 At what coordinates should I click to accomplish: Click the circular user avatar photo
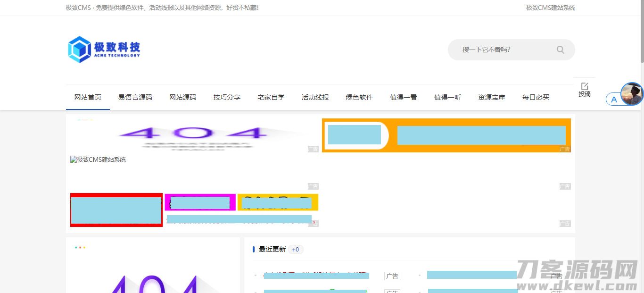[x=632, y=94]
